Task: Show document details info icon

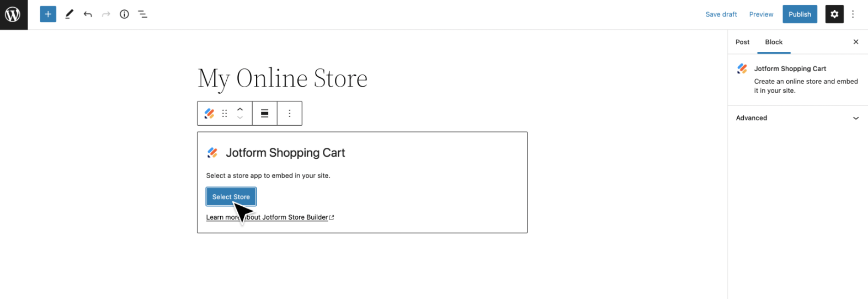Action: click(124, 14)
